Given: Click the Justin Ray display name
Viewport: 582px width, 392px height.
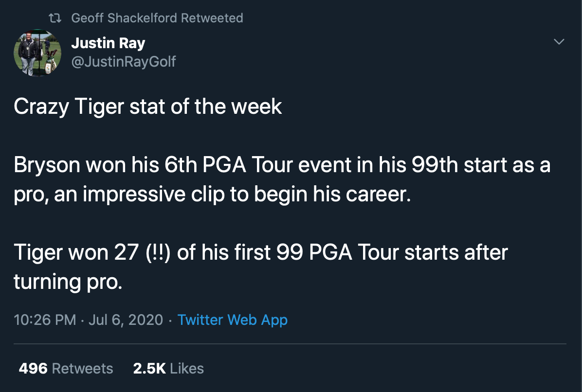Looking at the screenshot, I should coord(108,43).
